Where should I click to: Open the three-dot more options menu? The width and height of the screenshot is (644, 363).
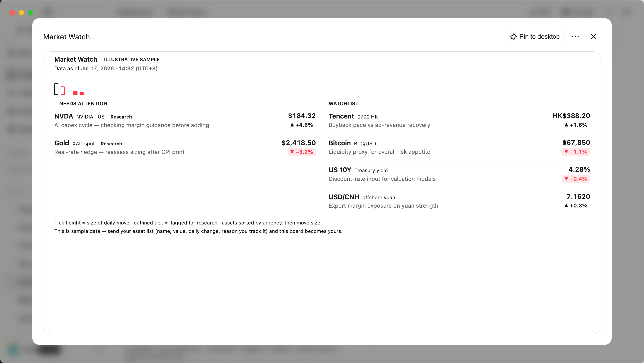click(575, 37)
